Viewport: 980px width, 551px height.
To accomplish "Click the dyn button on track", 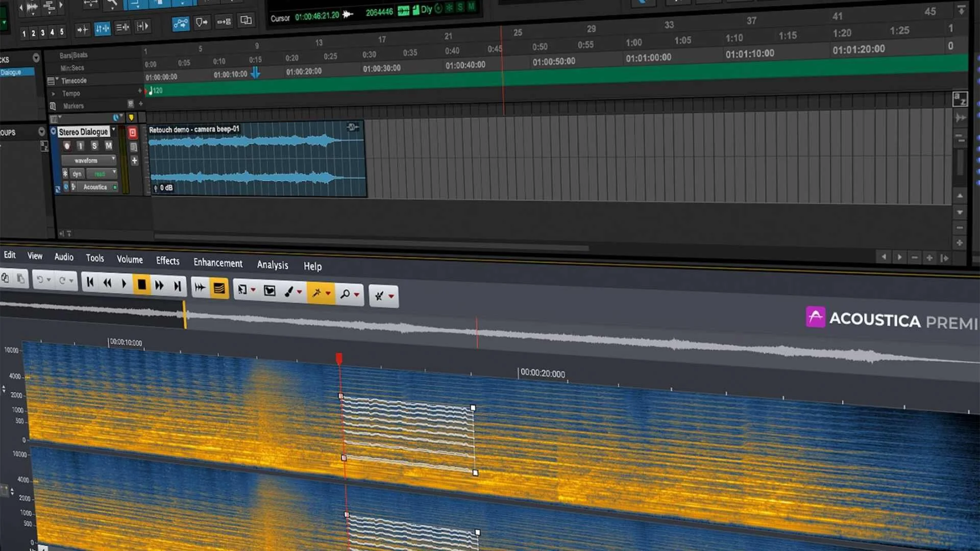I will coord(77,174).
